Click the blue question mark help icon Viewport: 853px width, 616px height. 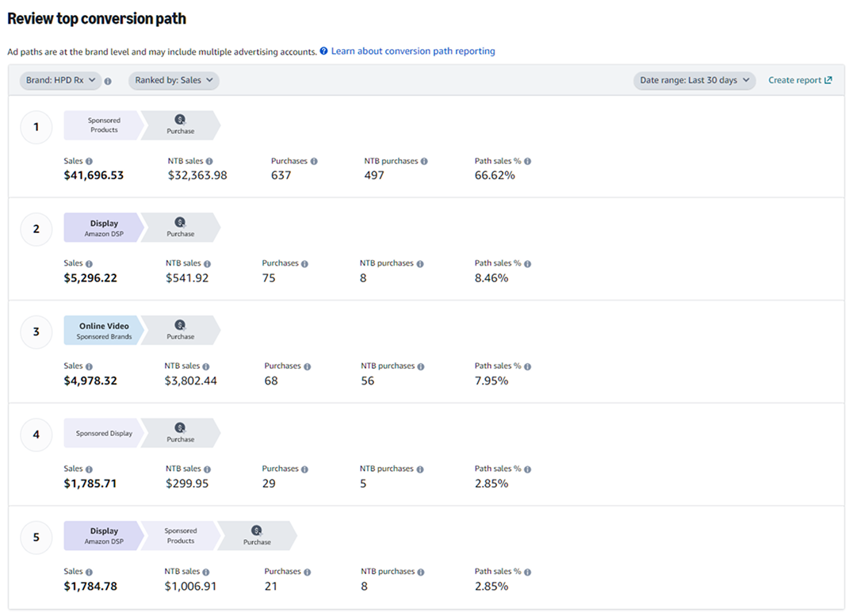coord(322,51)
